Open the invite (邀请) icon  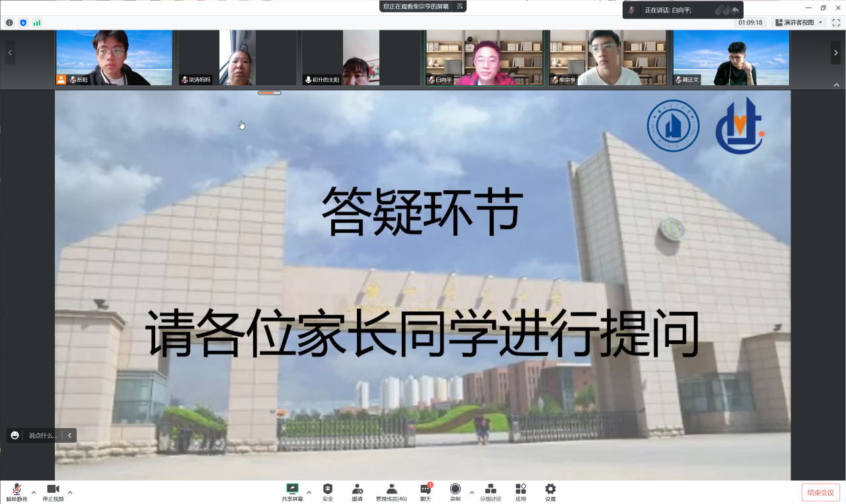tap(357, 491)
